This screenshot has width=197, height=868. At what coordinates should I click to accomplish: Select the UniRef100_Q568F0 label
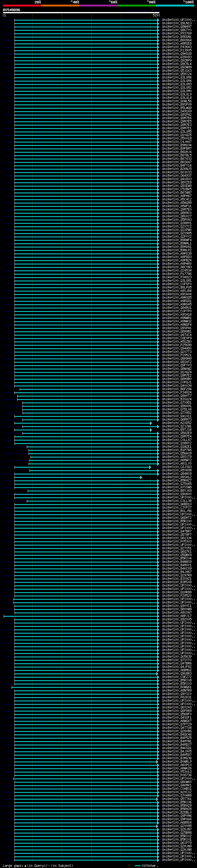(177, 714)
